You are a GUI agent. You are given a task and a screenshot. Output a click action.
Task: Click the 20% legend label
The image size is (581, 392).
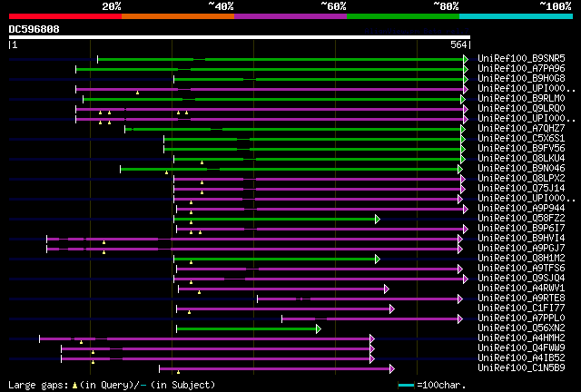111,6
